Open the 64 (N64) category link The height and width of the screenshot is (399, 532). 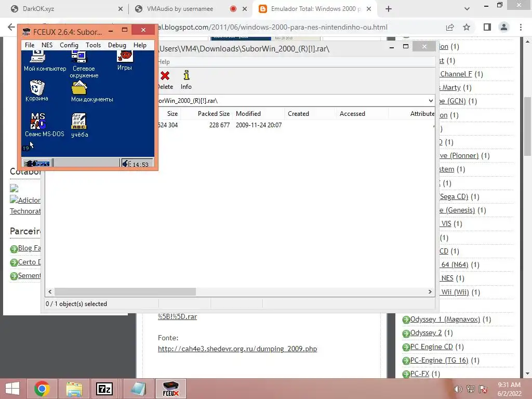tap(455, 264)
